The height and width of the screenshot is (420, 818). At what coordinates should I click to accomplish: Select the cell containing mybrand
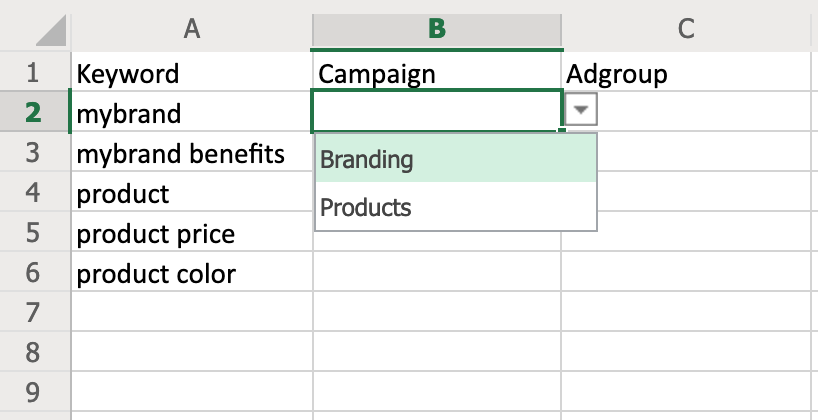click(192, 113)
